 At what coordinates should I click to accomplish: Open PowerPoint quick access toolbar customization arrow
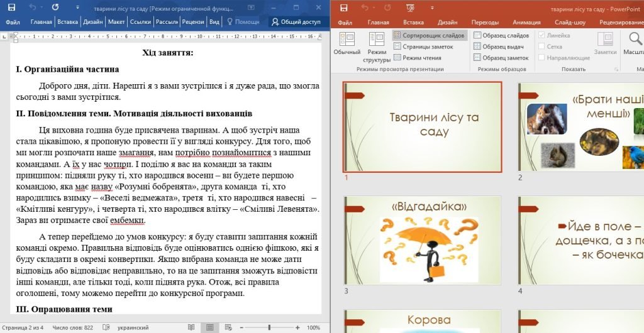point(432,8)
